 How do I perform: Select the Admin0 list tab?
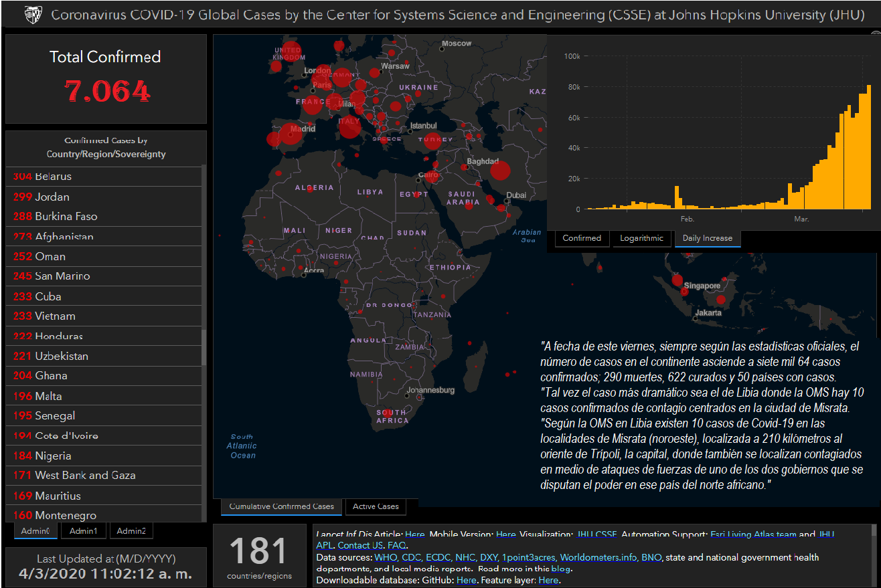35,531
